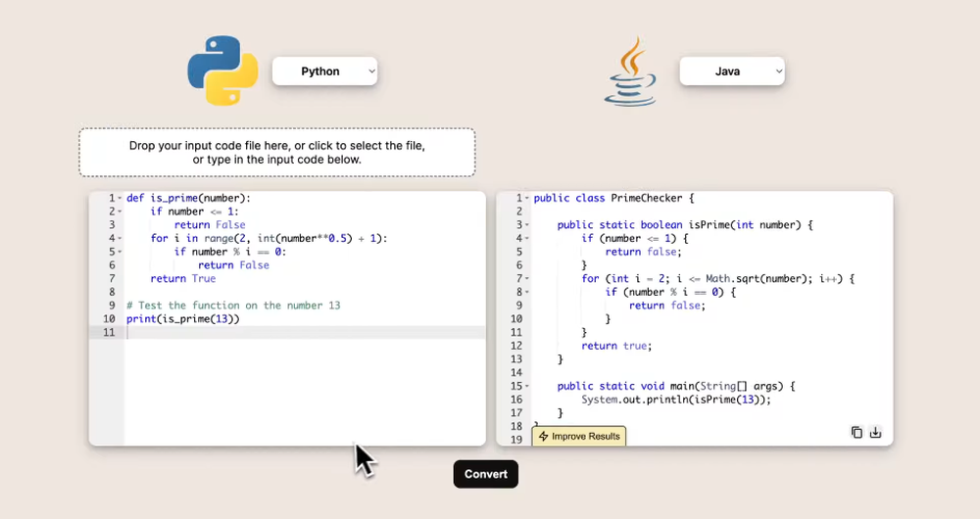Screen dimensions: 980x519
Task: Click 'return true;' on output line 12
Action: pos(616,346)
